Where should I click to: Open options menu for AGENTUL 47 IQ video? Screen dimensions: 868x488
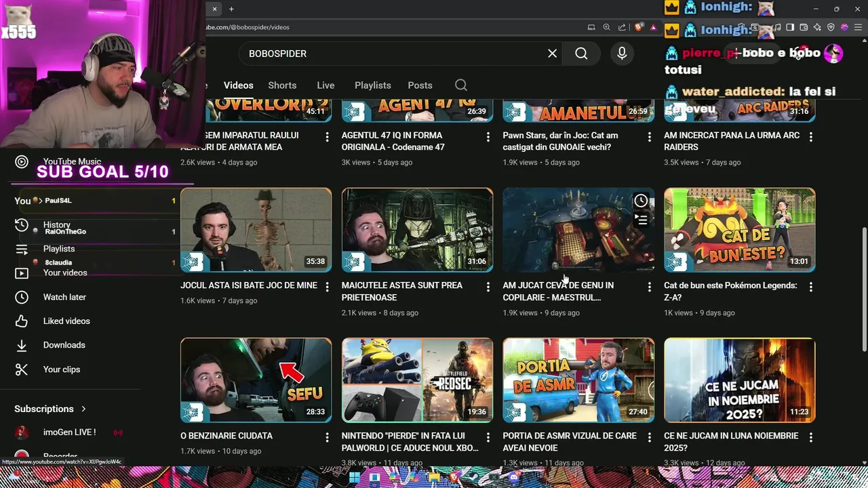tap(488, 137)
